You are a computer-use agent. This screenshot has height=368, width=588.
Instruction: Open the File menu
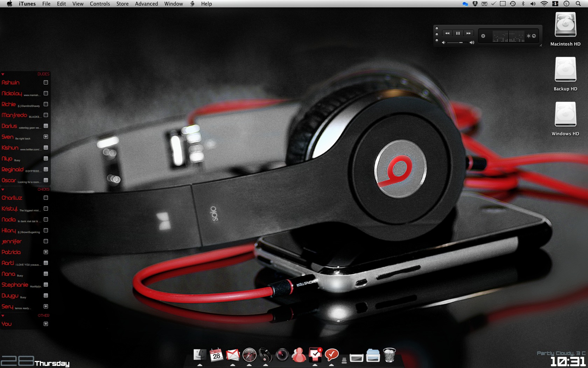46,4
